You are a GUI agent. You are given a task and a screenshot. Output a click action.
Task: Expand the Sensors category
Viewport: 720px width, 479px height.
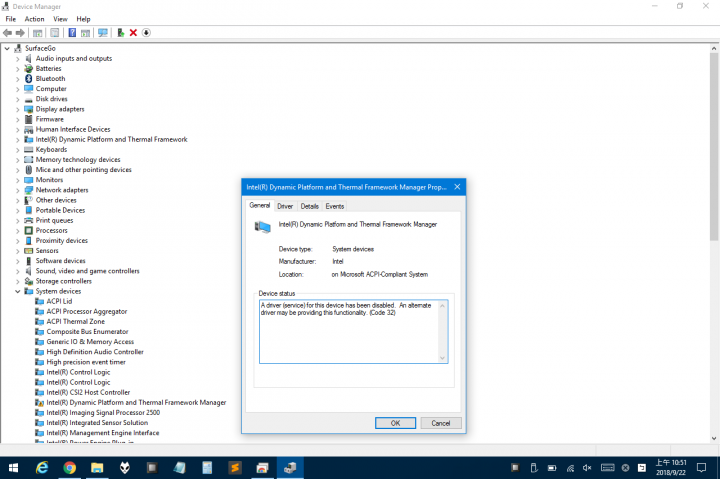point(17,251)
